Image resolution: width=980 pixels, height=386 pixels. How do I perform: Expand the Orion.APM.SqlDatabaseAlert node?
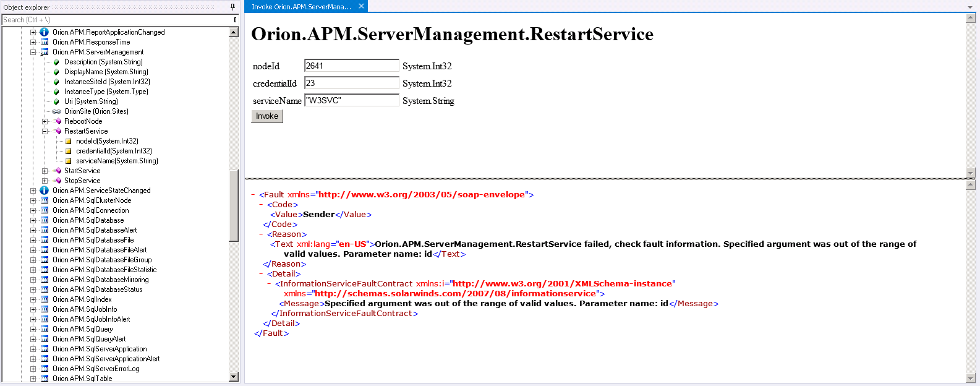coord(33,230)
